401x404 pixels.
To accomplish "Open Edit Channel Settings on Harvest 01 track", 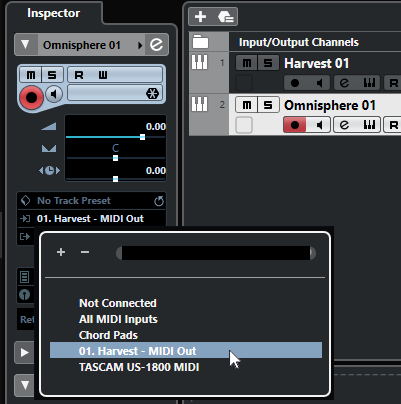I will (344, 83).
